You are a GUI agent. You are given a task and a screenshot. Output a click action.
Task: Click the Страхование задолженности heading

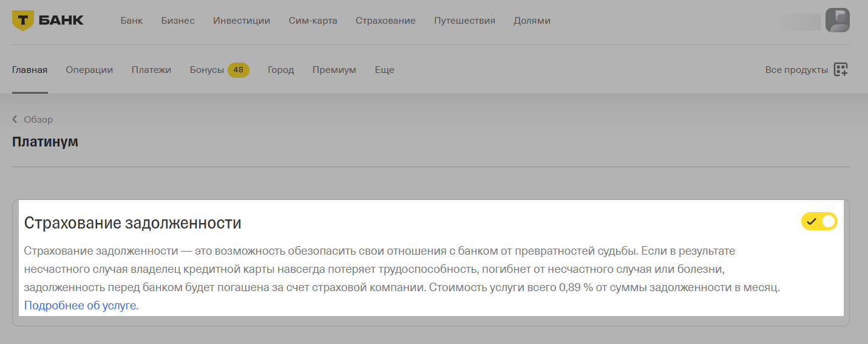132,223
